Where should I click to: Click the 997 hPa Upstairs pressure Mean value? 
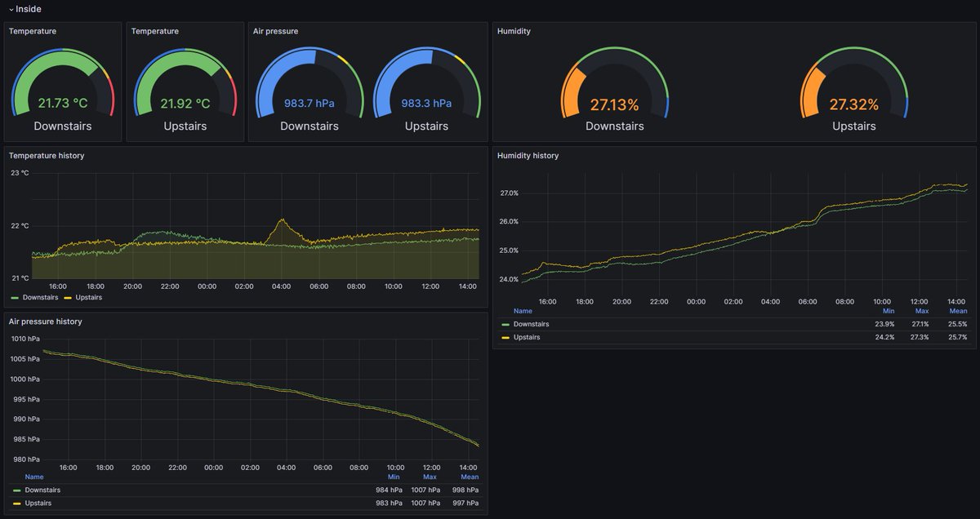[465, 503]
